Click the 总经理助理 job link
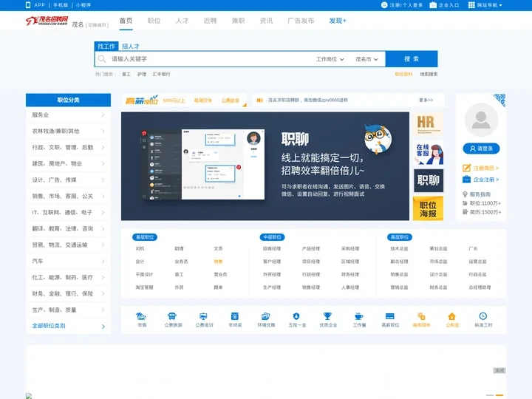This screenshot has width=532, height=399. 480,287
